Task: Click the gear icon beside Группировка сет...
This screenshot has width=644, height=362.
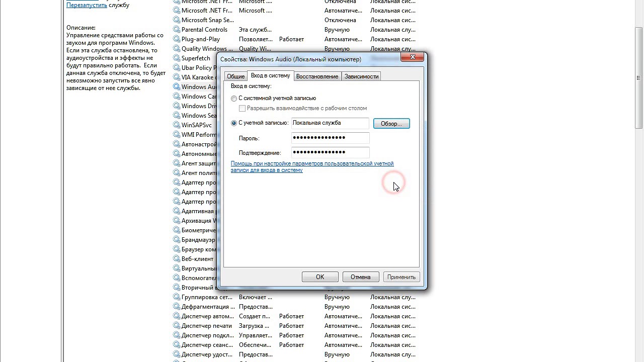Action: 177,297
